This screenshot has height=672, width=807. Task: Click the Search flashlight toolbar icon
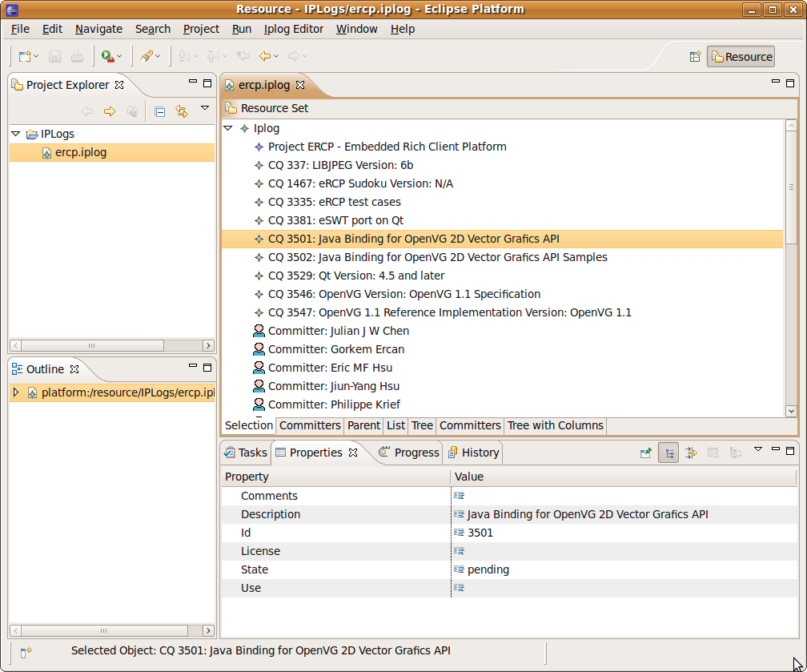click(x=147, y=56)
